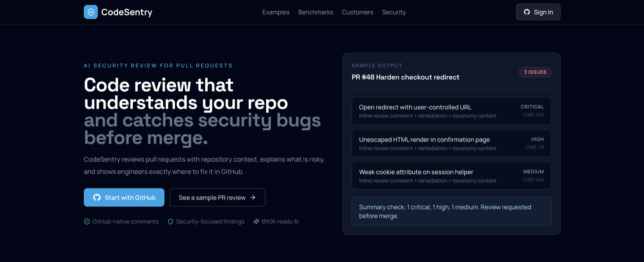Click the CodeSentry shield logo icon
The height and width of the screenshot is (262, 644).
tap(91, 12)
